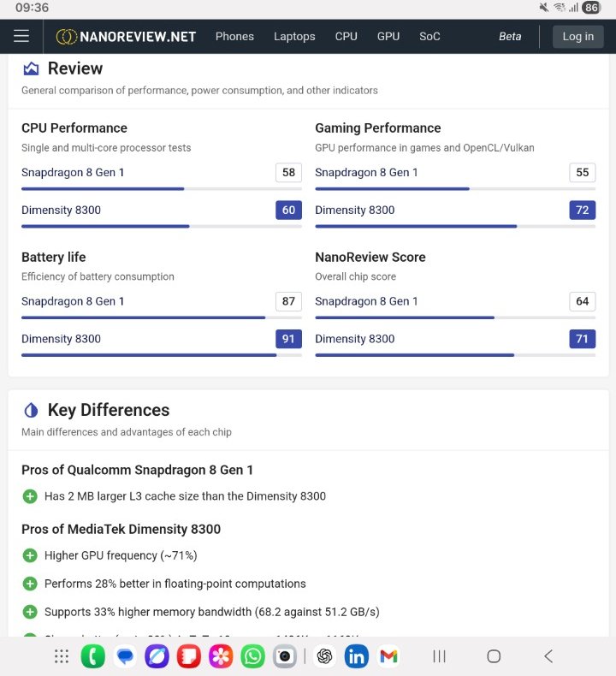The width and height of the screenshot is (616, 676).
Task: Open the app drawer grid icon
Action: click(62, 656)
